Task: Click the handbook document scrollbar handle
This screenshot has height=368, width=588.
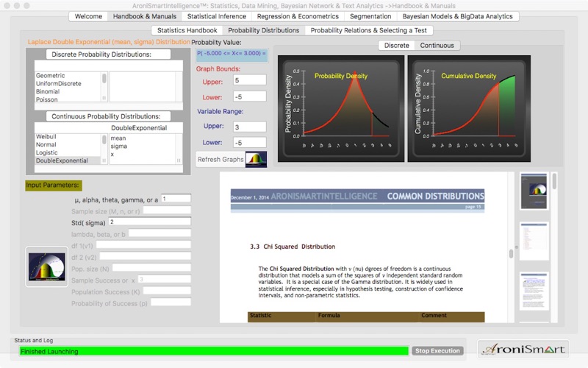Action: 511,253
